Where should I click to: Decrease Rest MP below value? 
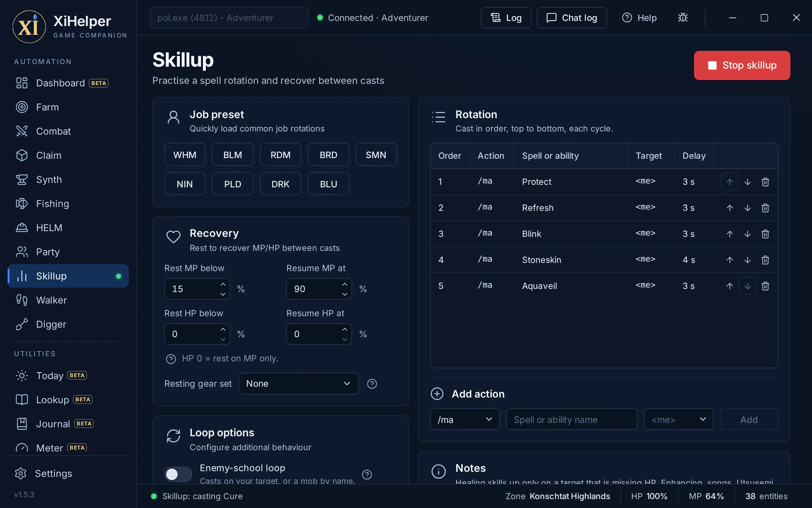[223, 294]
